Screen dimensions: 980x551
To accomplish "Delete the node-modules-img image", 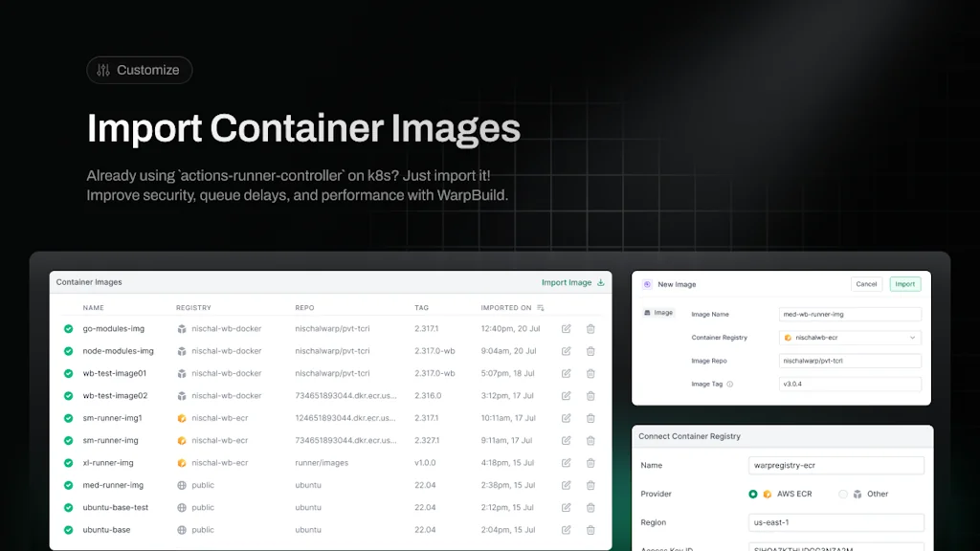I will 590,351.
